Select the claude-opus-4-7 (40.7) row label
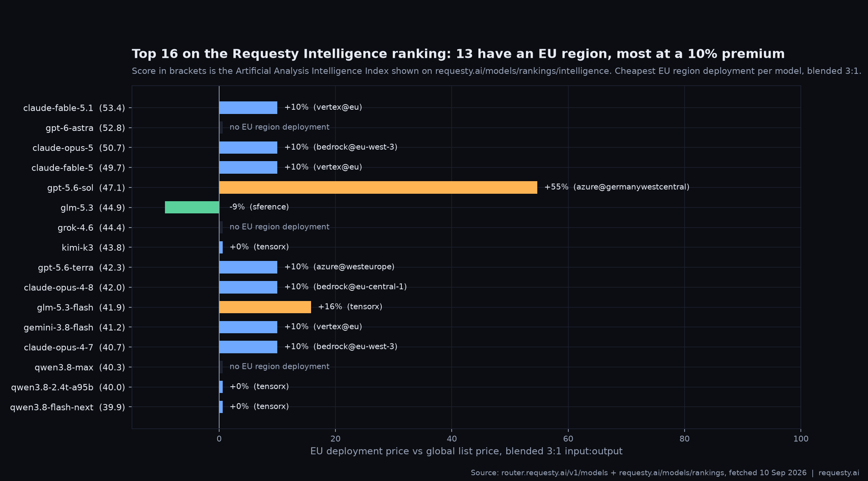This screenshot has height=481, width=868. tap(75, 347)
